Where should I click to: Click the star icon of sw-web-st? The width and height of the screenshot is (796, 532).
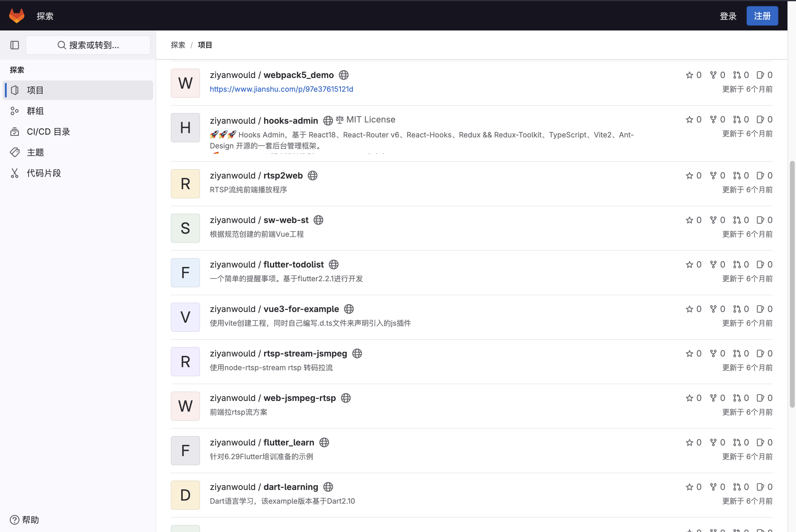(689, 220)
